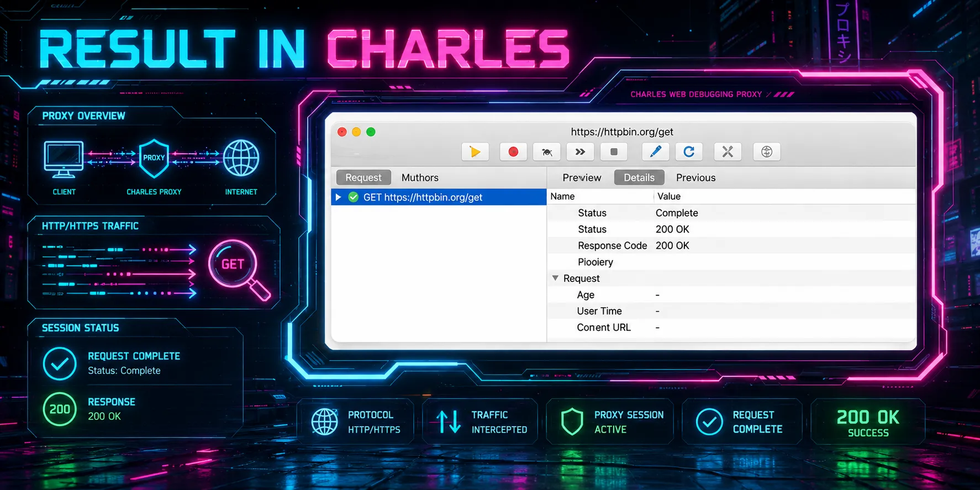
Task: Click the 'TRAFFIC INTERCEPTED' label
Action: [x=499, y=422]
